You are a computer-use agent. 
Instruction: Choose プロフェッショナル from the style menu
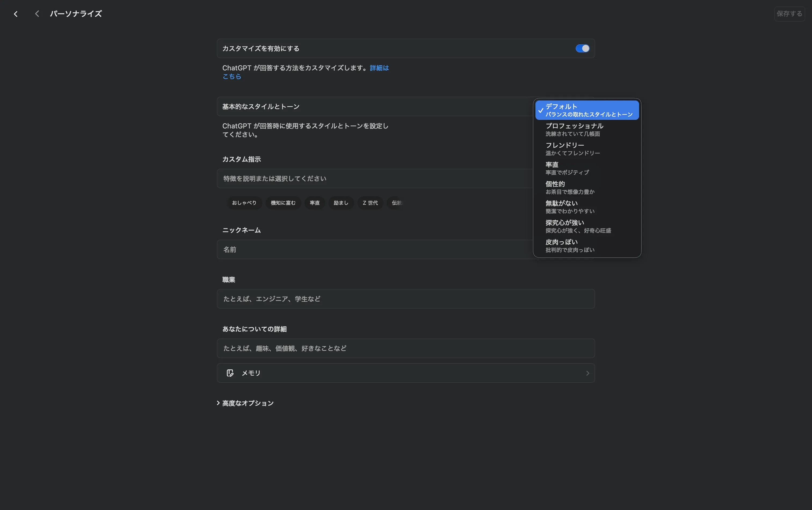coord(586,129)
